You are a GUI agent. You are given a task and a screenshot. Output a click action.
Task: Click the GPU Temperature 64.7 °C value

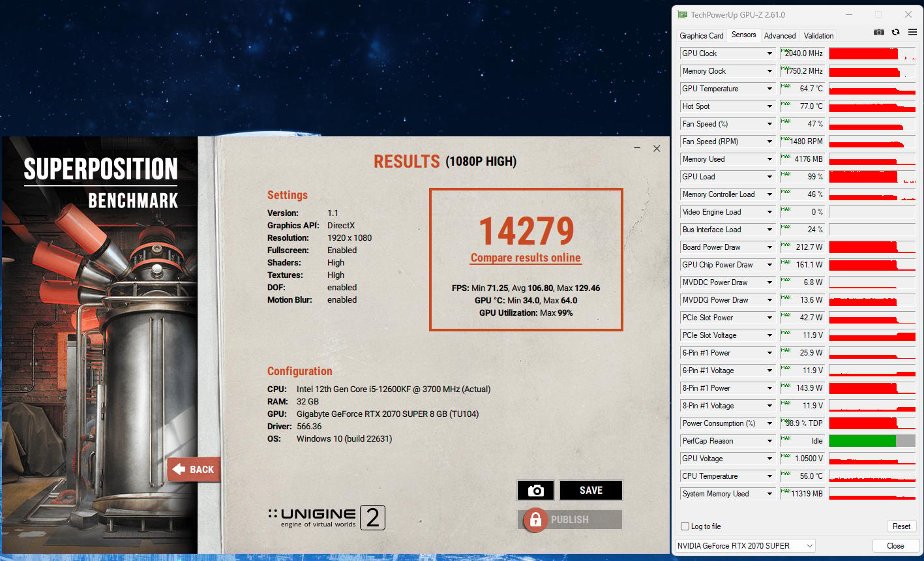(x=803, y=89)
